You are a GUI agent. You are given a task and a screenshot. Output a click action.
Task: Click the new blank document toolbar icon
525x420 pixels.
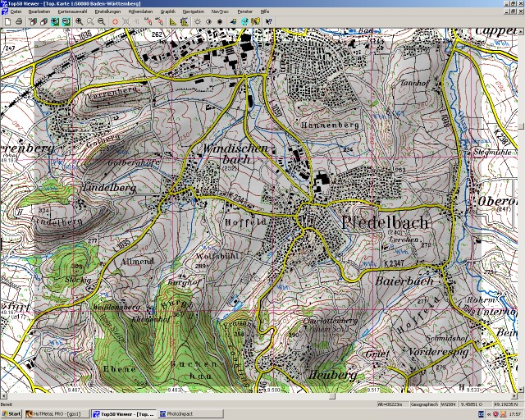[x=7, y=22]
